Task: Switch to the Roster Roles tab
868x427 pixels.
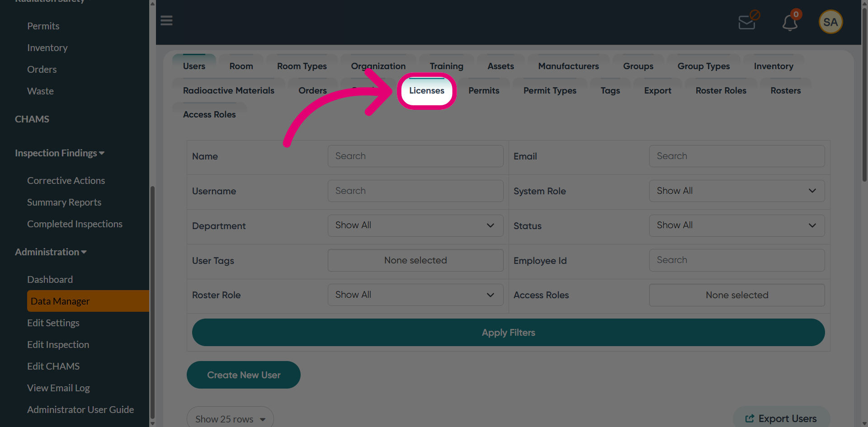Action: [721, 90]
